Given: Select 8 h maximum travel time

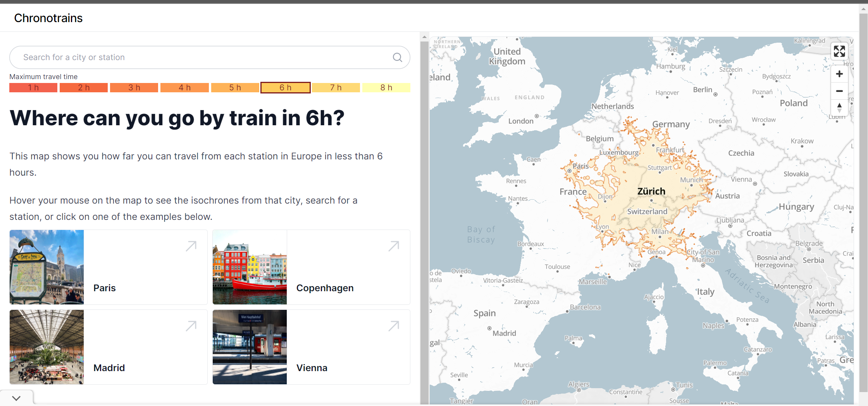Looking at the screenshot, I should [386, 88].
